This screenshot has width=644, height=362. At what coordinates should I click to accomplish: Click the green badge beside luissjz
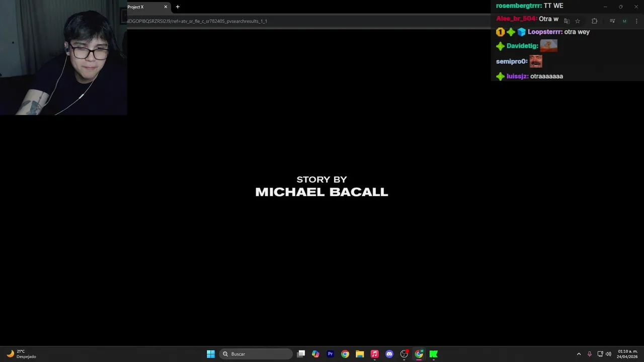coord(500,76)
